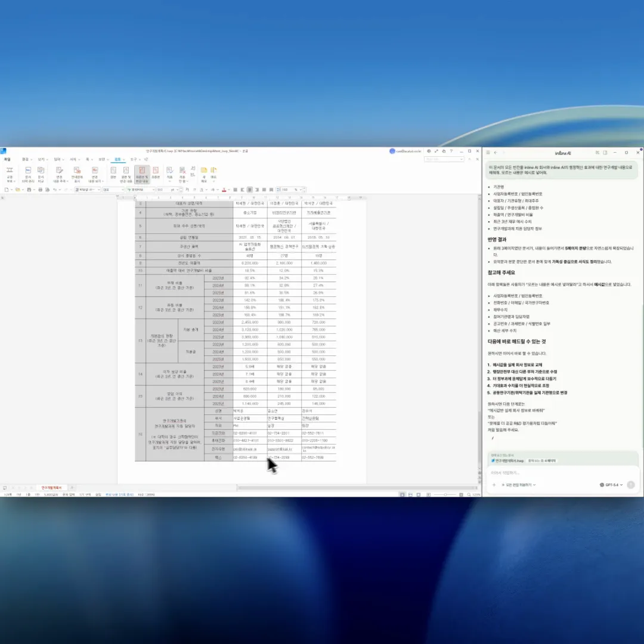Click the undo arrow in the toolbar

[54, 190]
